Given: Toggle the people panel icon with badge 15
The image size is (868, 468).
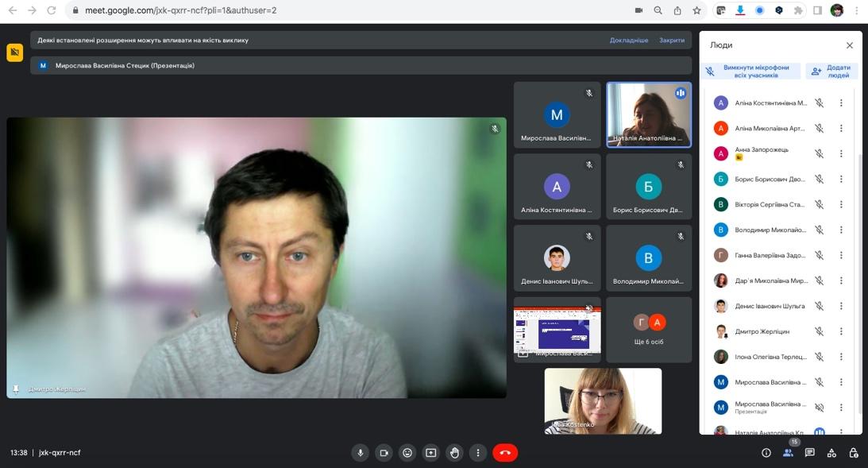Looking at the screenshot, I should (789, 452).
